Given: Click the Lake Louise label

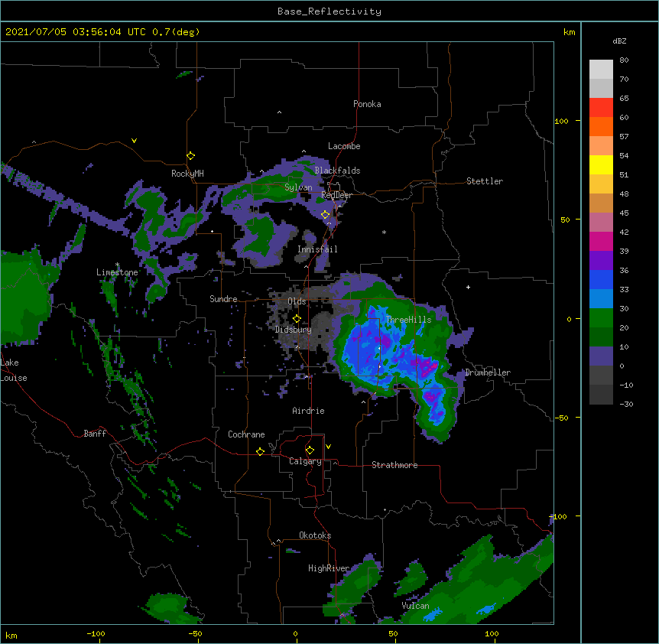Looking at the screenshot, I should tap(14, 370).
